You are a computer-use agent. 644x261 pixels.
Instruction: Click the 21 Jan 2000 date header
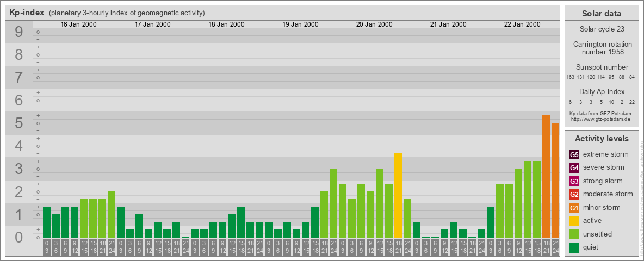coord(449,24)
